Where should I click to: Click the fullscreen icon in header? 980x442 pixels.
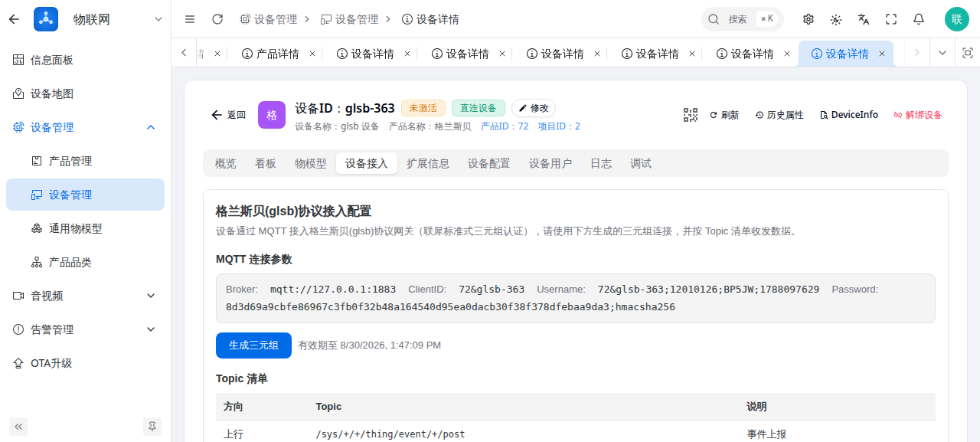point(891,19)
